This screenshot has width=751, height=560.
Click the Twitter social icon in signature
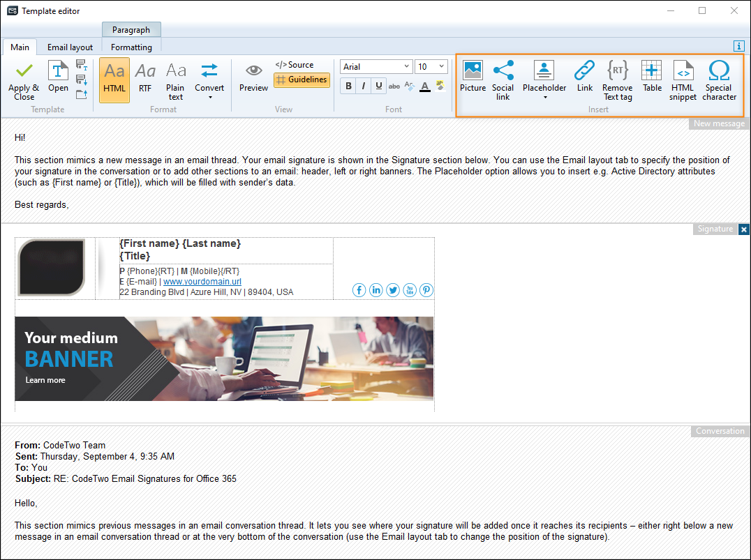coord(393,290)
